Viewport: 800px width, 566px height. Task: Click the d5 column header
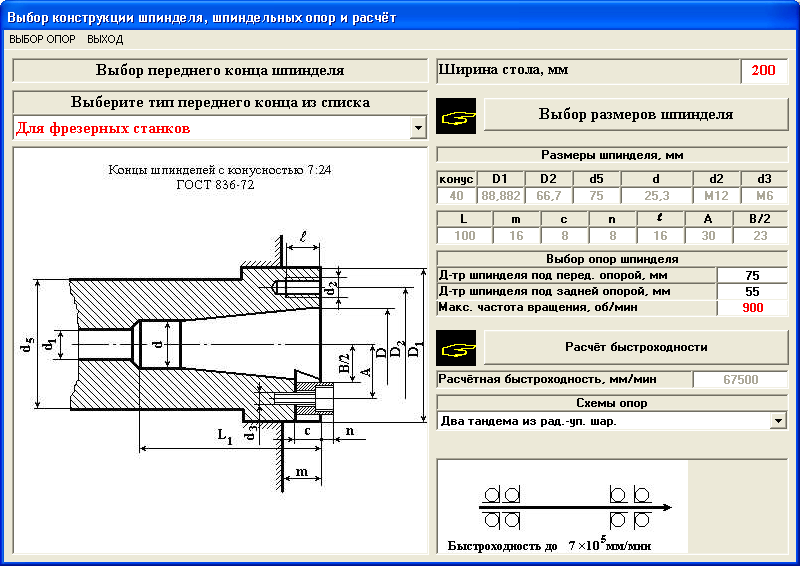point(596,179)
